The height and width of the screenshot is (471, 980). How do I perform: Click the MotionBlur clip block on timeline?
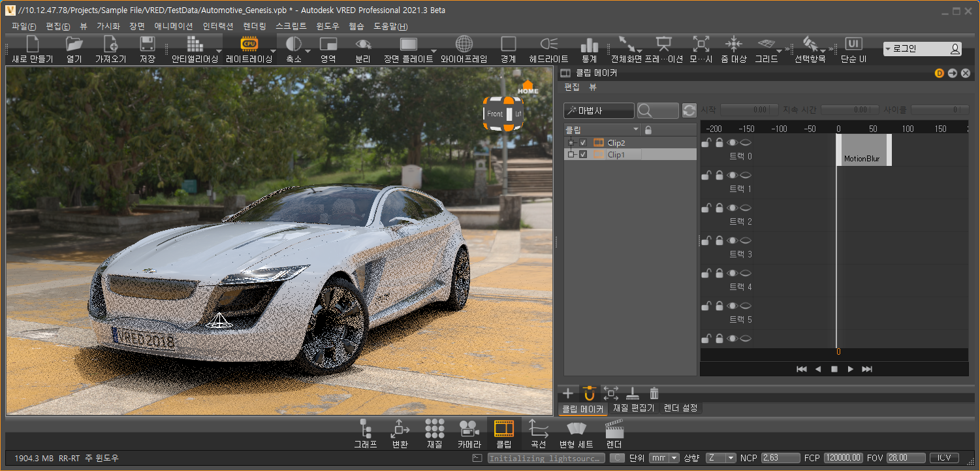click(863, 150)
